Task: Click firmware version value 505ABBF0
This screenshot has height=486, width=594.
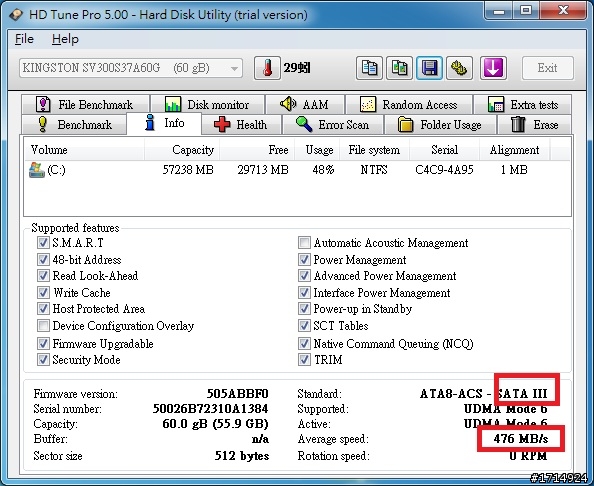Action: [238, 394]
